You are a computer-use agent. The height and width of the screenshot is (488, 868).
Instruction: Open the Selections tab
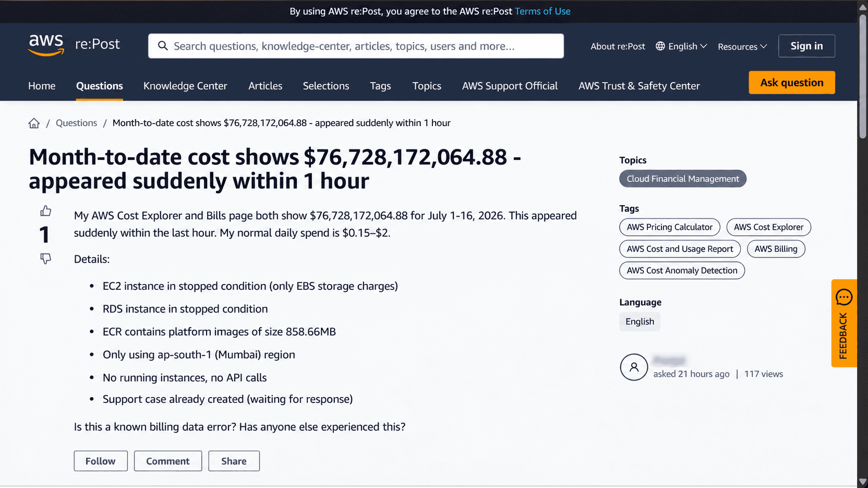pyautogui.click(x=326, y=86)
